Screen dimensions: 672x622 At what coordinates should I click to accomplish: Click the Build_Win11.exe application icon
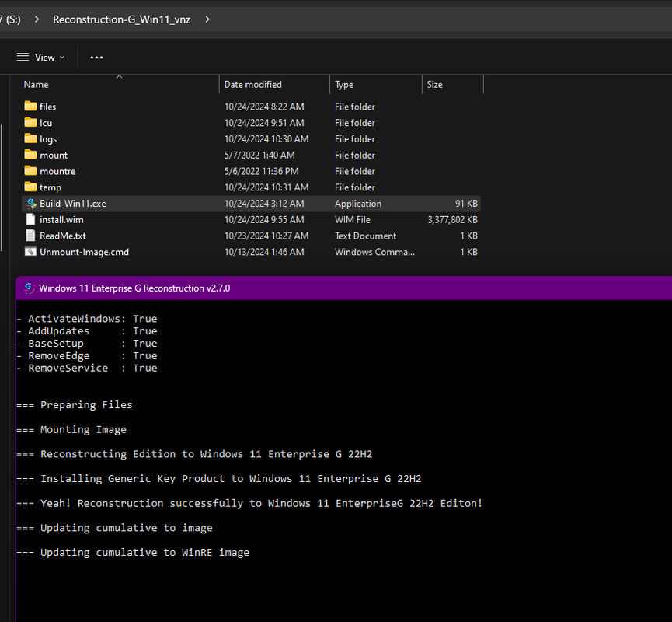pyautogui.click(x=31, y=204)
